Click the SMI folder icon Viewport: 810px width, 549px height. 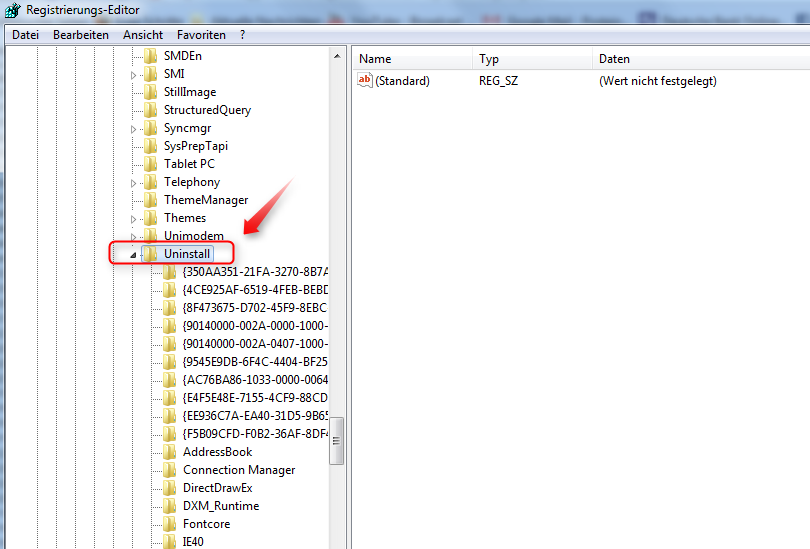pyautogui.click(x=150, y=74)
